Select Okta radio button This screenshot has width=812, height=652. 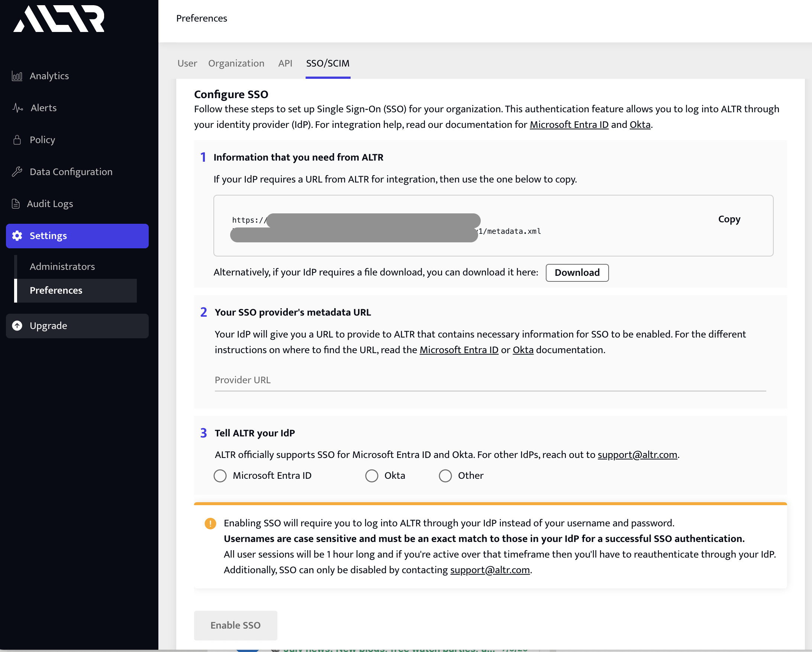pos(372,476)
